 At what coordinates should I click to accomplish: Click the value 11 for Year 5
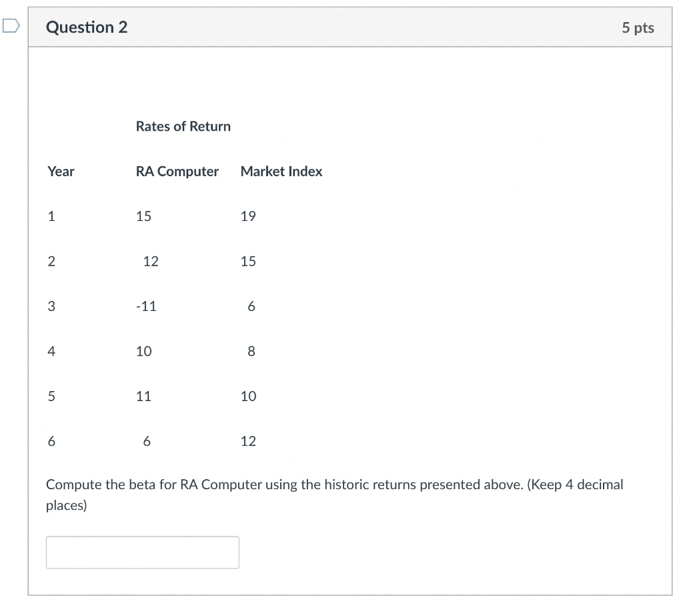[143, 396]
